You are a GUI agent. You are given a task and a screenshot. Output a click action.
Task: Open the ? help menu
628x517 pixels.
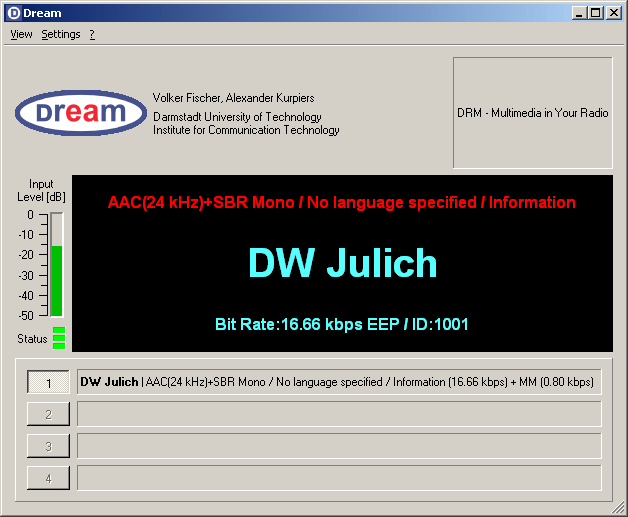pos(92,34)
